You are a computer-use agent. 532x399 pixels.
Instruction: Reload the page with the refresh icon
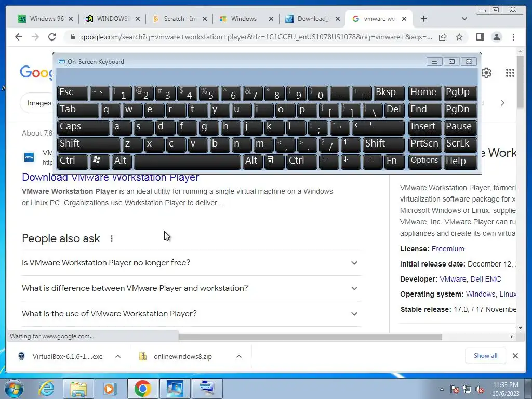[x=52, y=37]
